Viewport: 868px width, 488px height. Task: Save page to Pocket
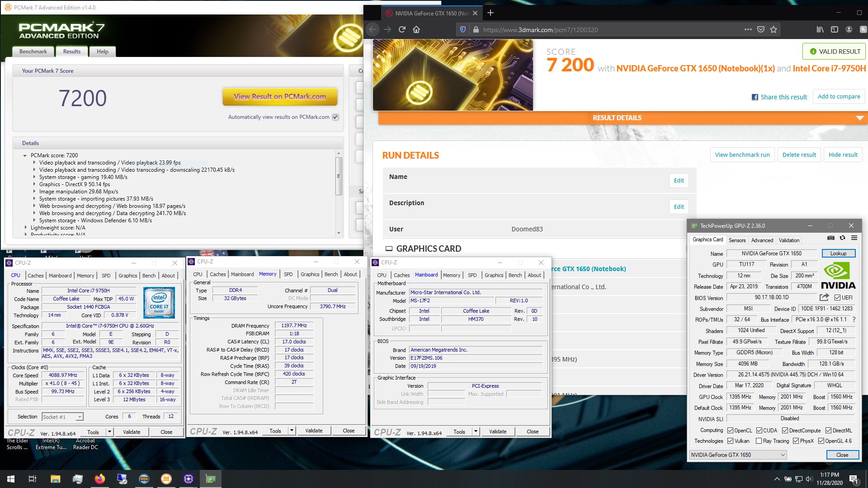click(761, 29)
